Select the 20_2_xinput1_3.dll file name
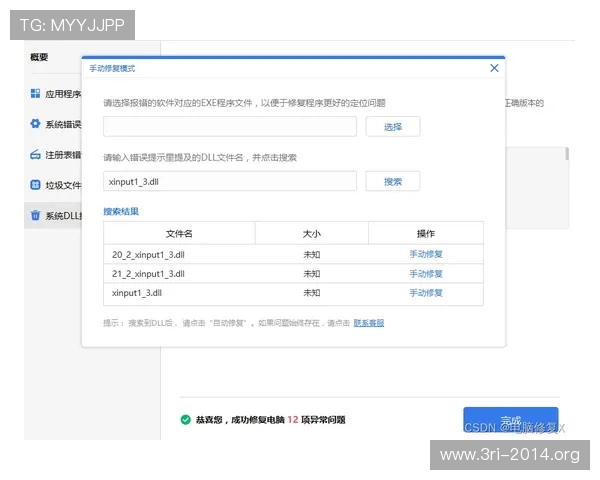Screen dimensions: 600x480 pos(148,255)
